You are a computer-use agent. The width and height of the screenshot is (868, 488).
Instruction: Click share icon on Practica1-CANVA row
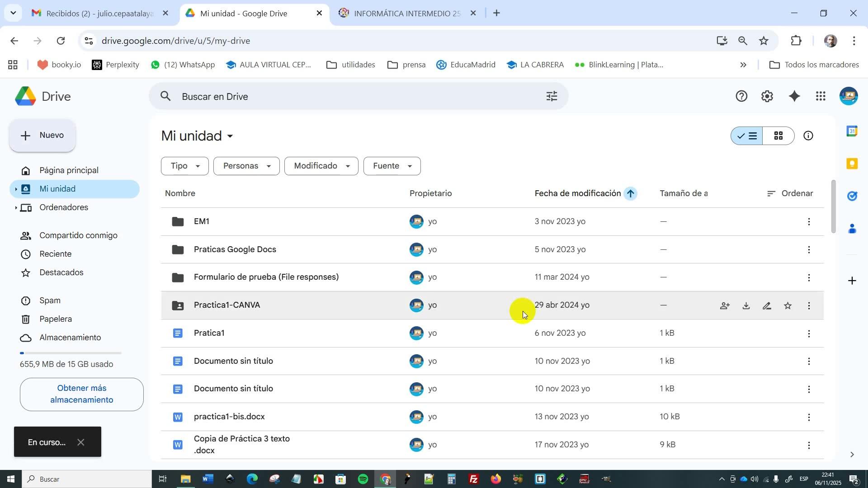[725, 306]
